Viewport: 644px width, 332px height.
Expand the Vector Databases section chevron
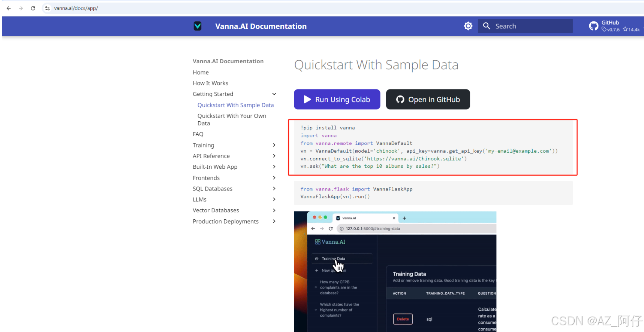[x=274, y=210]
